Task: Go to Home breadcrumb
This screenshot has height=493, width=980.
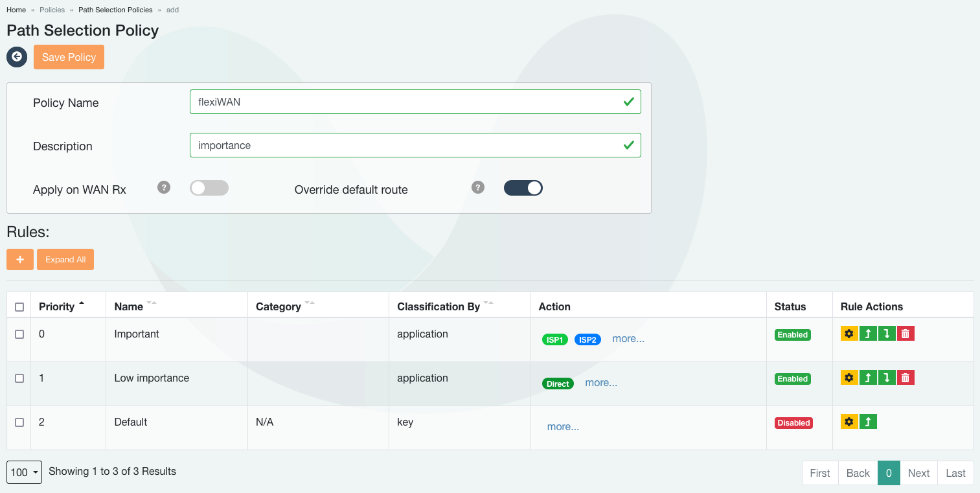Action: [x=16, y=10]
